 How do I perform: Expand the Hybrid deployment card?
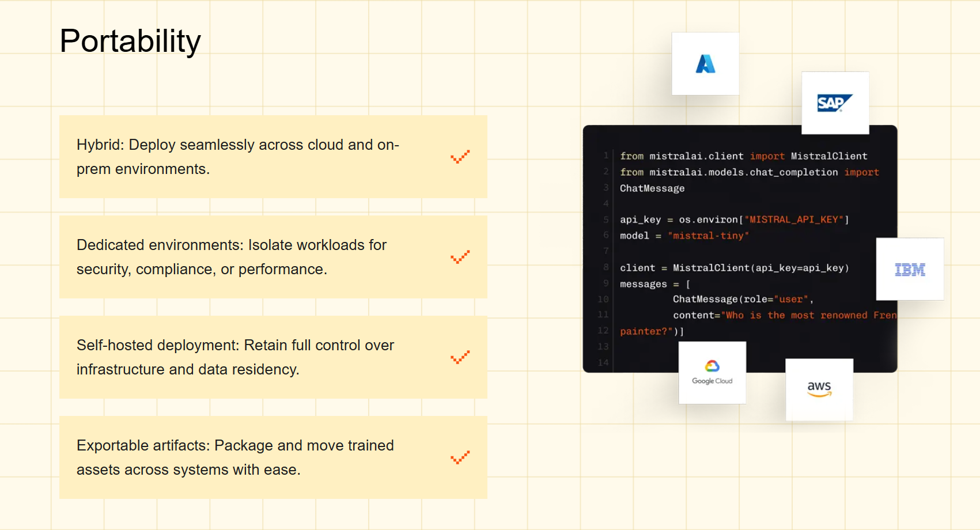pyautogui.click(x=273, y=156)
